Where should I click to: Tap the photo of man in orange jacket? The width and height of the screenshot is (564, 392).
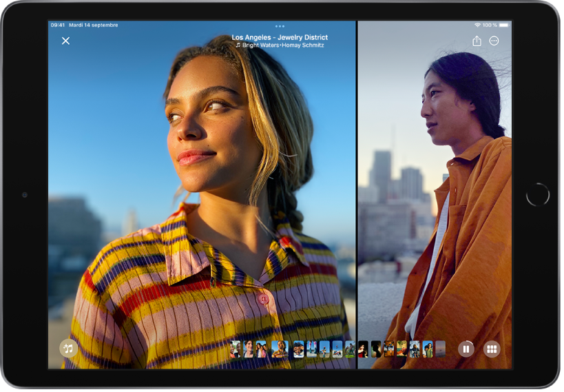click(x=435, y=194)
